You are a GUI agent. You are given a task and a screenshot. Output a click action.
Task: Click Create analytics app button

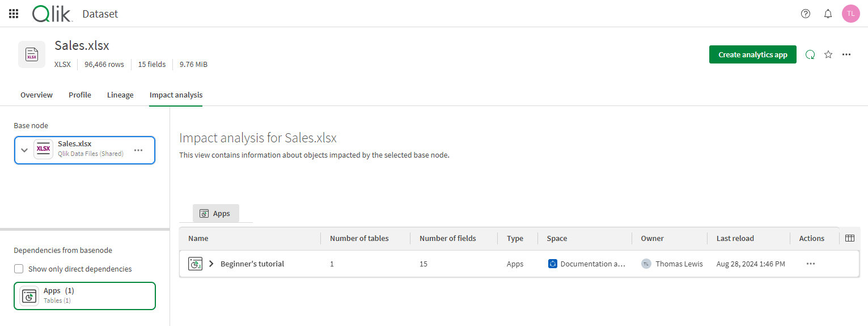coord(752,54)
